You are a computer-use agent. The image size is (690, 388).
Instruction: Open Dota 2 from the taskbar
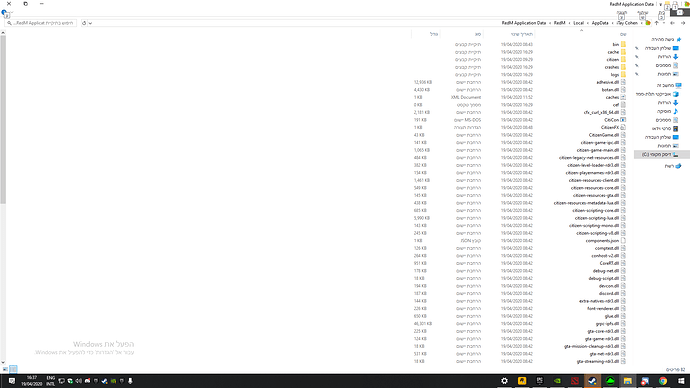click(575, 381)
